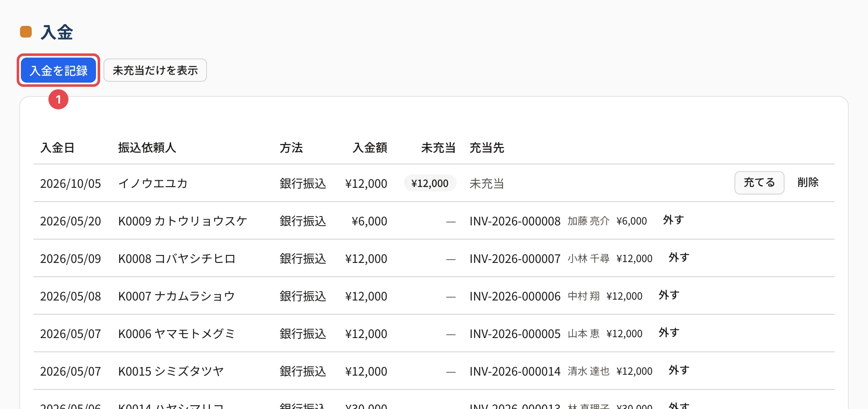This screenshot has height=409, width=868.
Task: Select date 2026/05/20
Action: (71, 221)
